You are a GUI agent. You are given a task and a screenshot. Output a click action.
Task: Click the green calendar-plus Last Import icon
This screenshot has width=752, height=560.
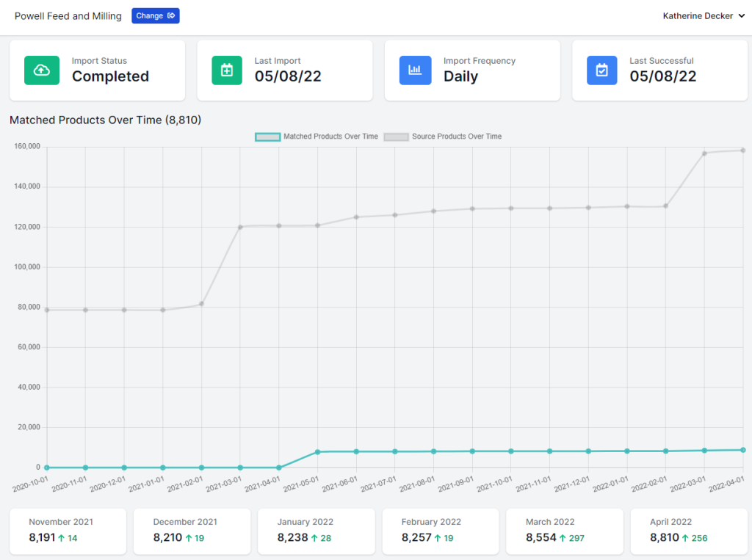(227, 70)
